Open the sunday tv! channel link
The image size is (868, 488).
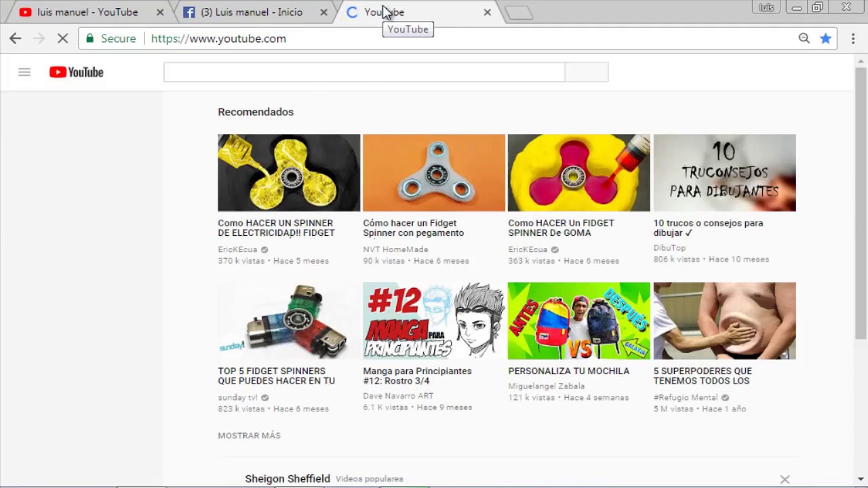coord(237,398)
